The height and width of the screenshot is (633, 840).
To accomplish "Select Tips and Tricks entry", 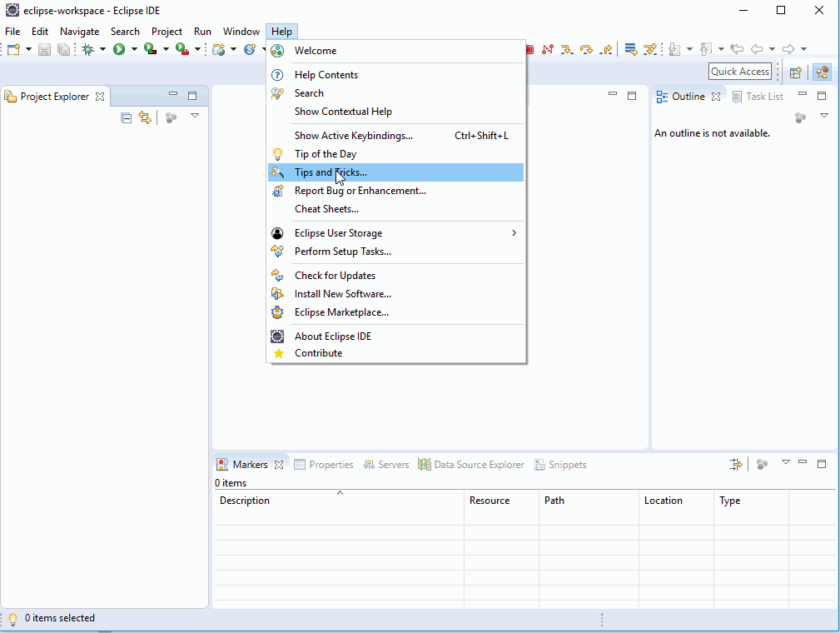I will pyautogui.click(x=396, y=172).
